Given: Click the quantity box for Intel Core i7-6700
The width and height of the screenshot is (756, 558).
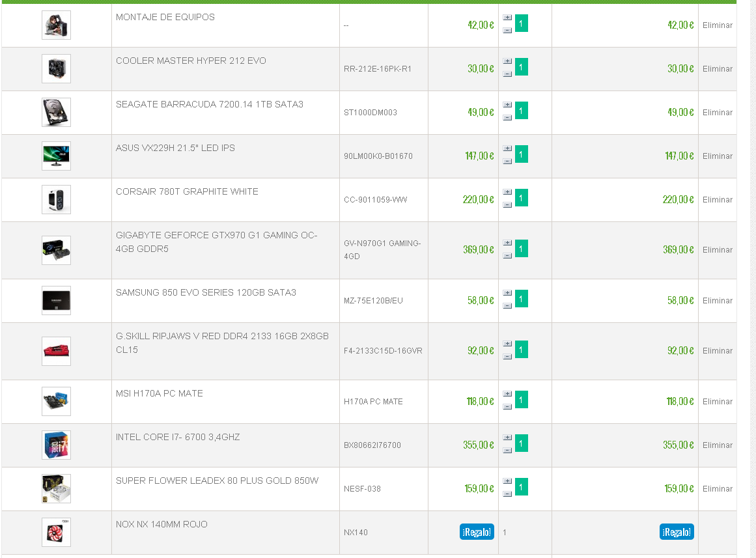Looking at the screenshot, I should (521, 443).
